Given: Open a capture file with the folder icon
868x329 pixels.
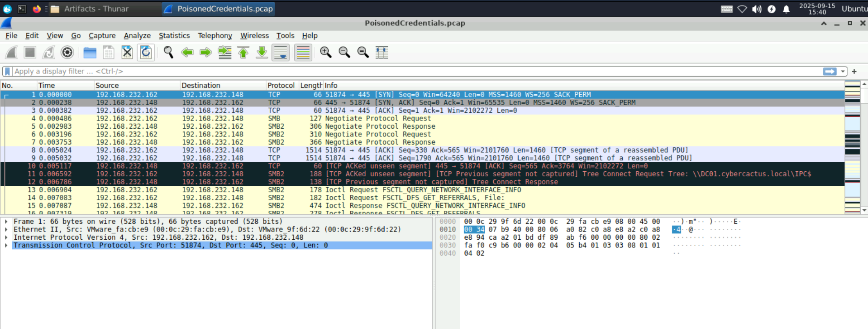Looking at the screenshot, I should 90,53.
